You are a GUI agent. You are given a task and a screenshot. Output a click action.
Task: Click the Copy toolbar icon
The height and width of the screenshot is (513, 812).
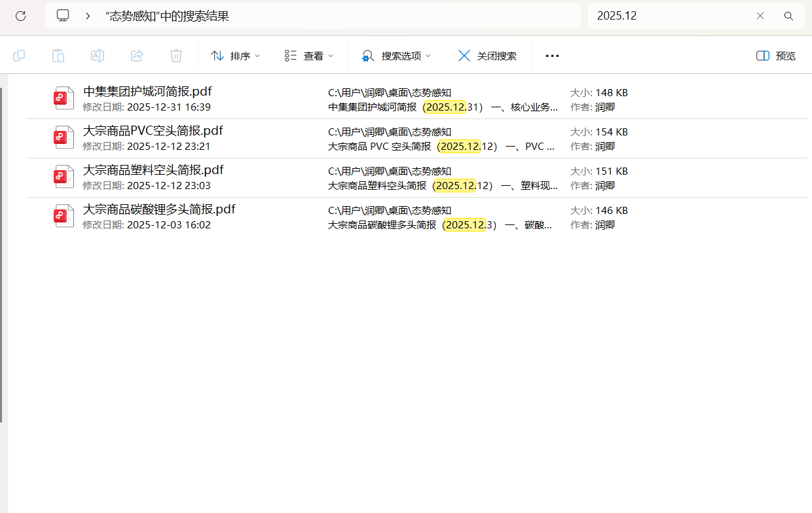tap(19, 56)
